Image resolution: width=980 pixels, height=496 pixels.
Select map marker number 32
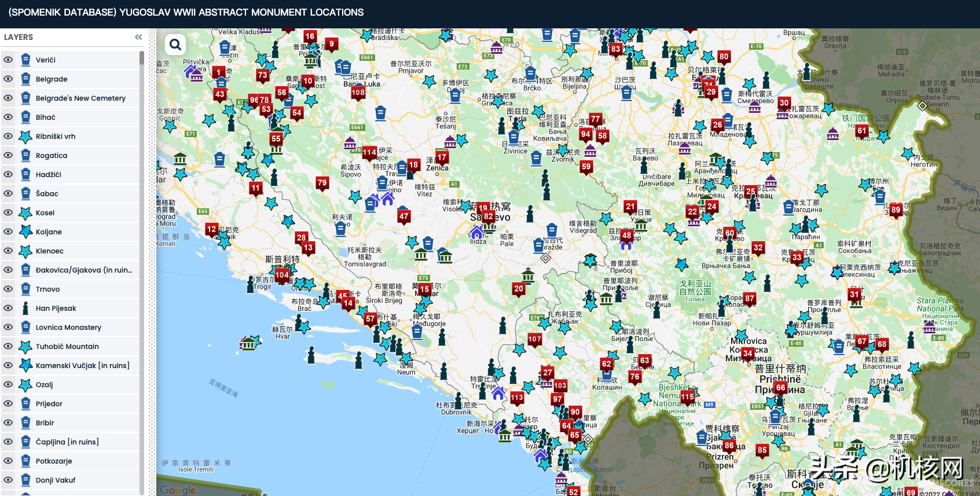[758, 248]
